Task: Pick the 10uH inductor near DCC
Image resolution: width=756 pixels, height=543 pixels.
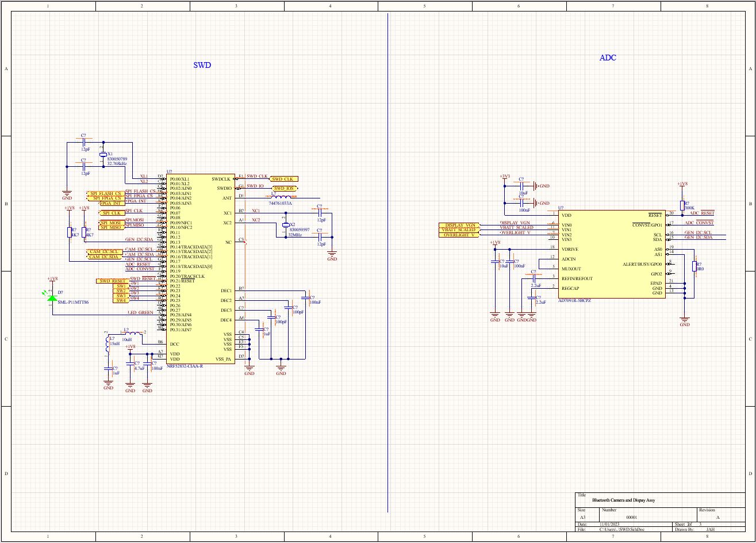Action: [132, 334]
